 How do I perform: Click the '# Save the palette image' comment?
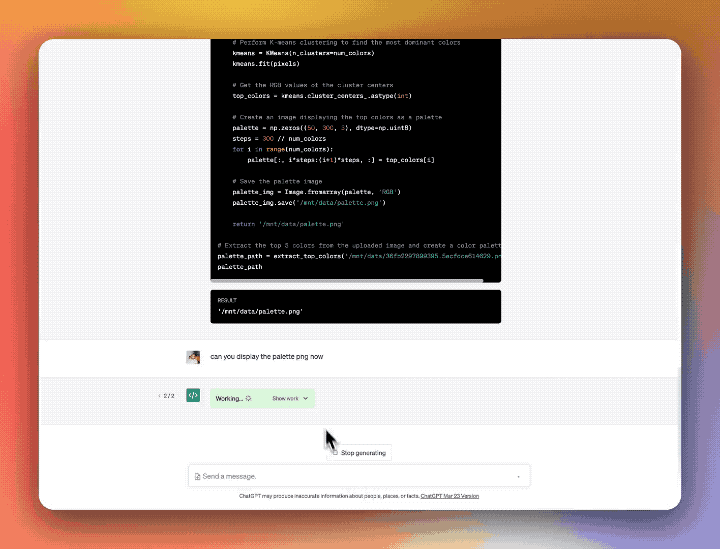(x=277, y=181)
